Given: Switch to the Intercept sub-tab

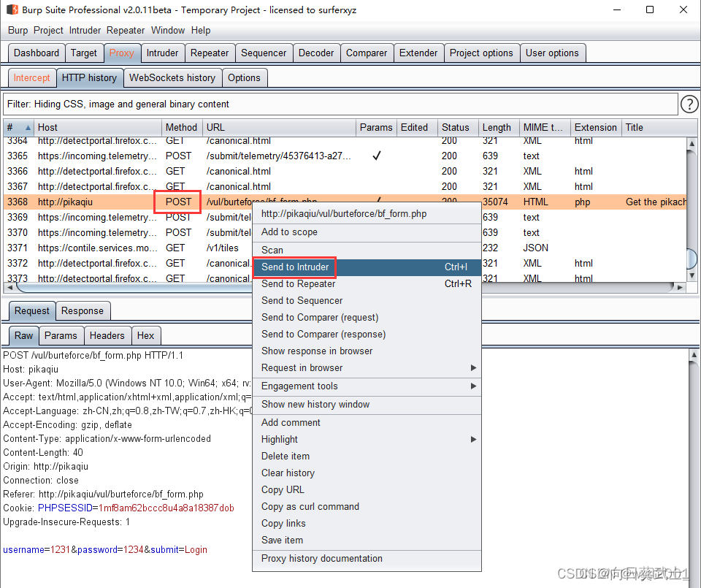Looking at the screenshot, I should [31, 78].
